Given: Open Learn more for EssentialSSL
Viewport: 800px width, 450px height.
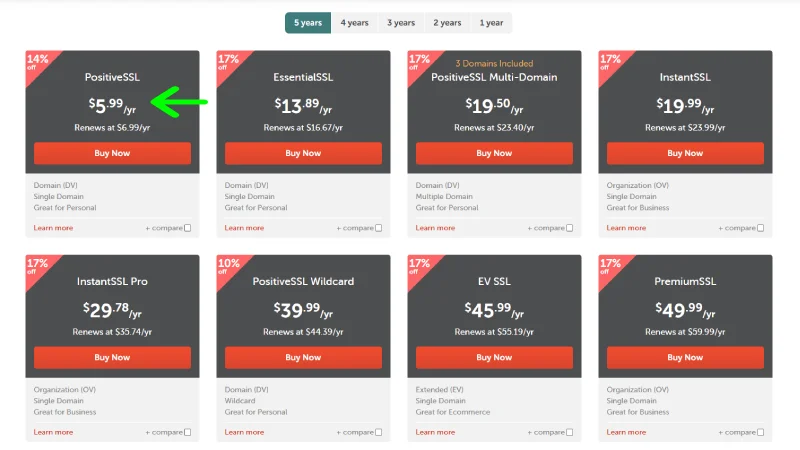Looking at the screenshot, I should click(x=244, y=228).
